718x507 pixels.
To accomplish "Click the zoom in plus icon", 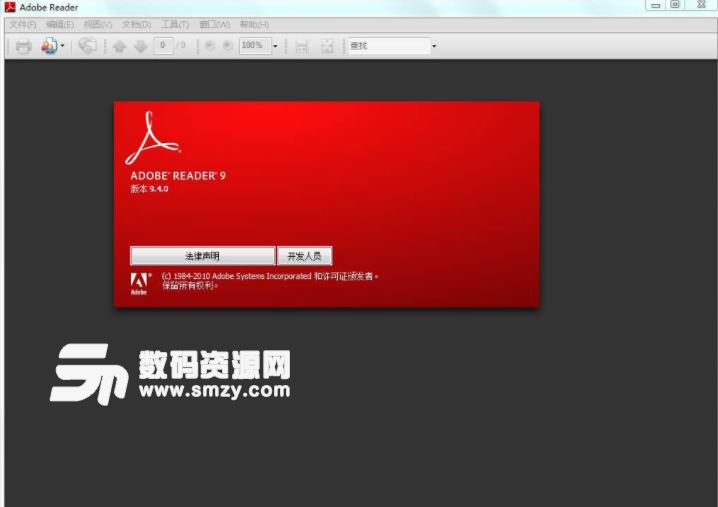I will tap(228, 46).
